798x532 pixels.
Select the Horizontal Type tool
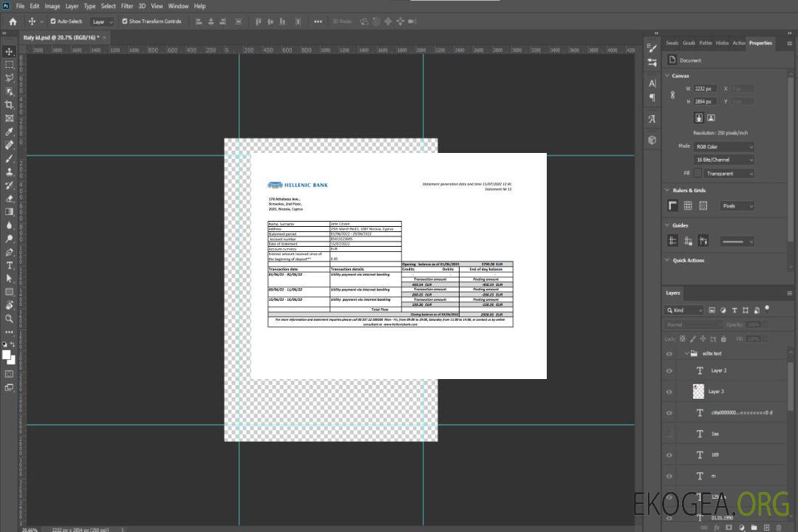pyautogui.click(x=10, y=265)
